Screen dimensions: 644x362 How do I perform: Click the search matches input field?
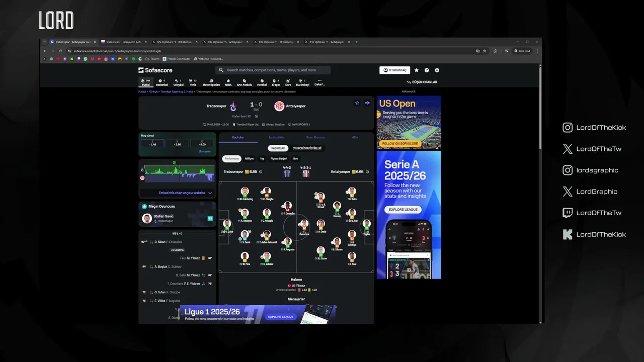(273, 70)
